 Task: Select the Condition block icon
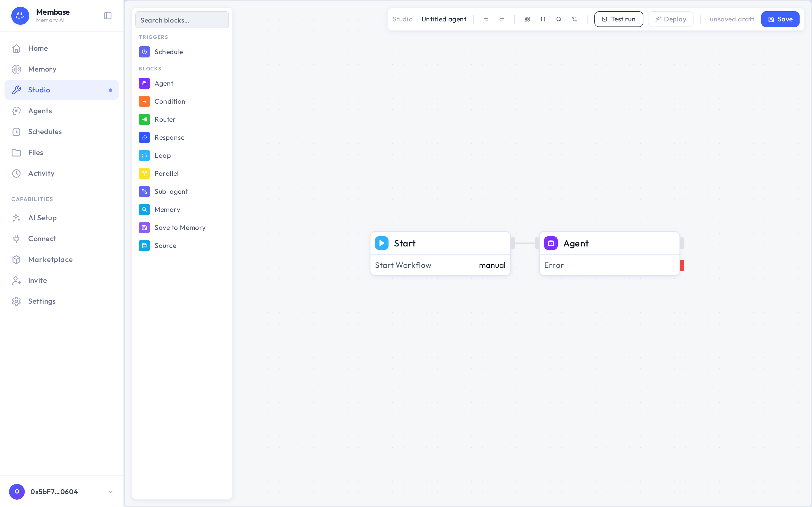144,101
